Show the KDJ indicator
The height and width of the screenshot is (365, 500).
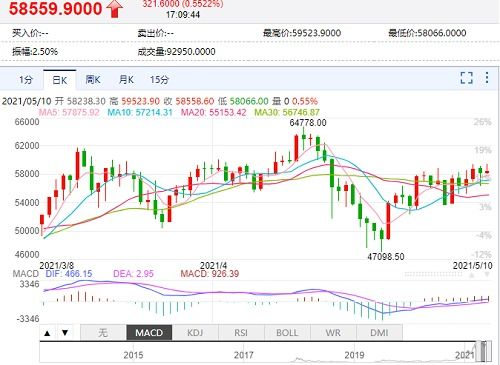[195, 333]
